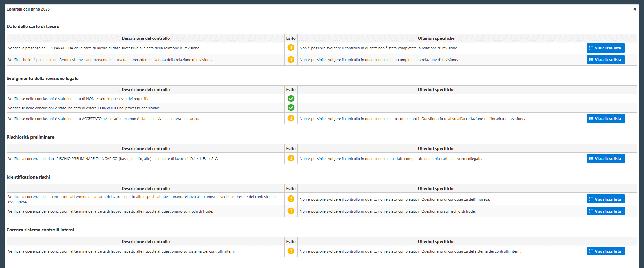The image size is (644, 268).
Task: Click warning icon for fraud risk questionnaire row
Action: 291,211
